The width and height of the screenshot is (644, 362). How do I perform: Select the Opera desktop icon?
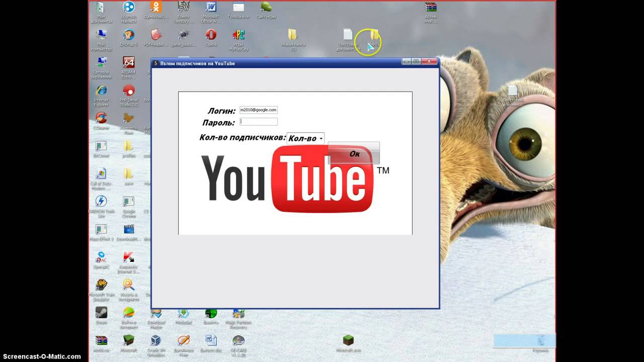point(211,38)
